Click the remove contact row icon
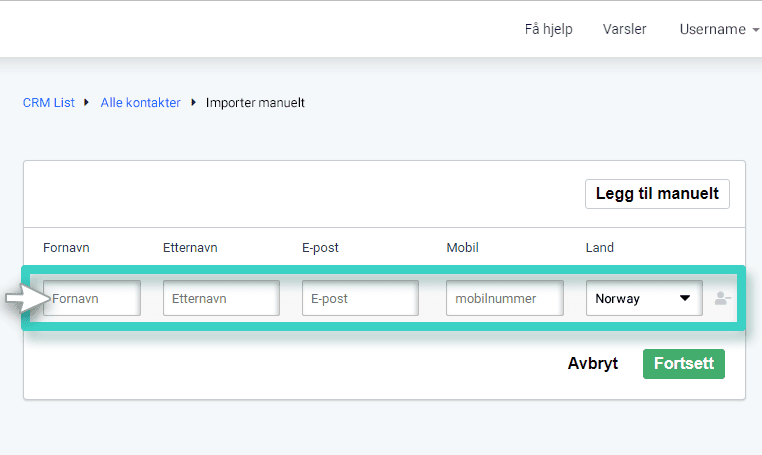Screen dimensions: 762x455 (722, 298)
